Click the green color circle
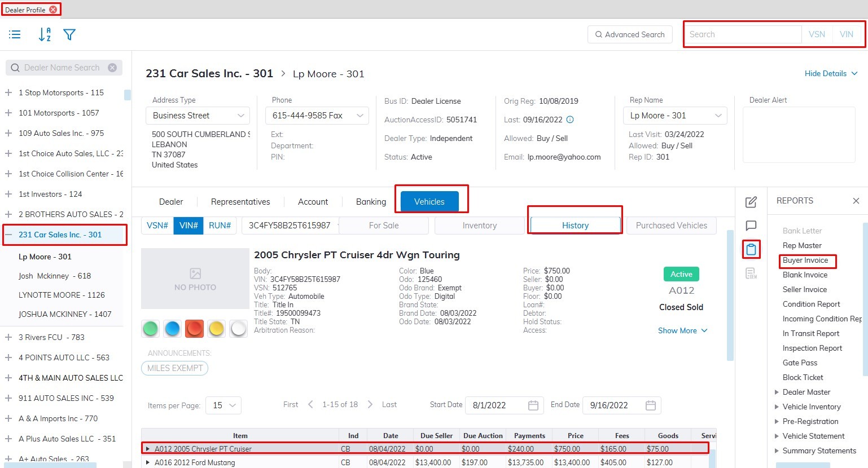 click(151, 329)
